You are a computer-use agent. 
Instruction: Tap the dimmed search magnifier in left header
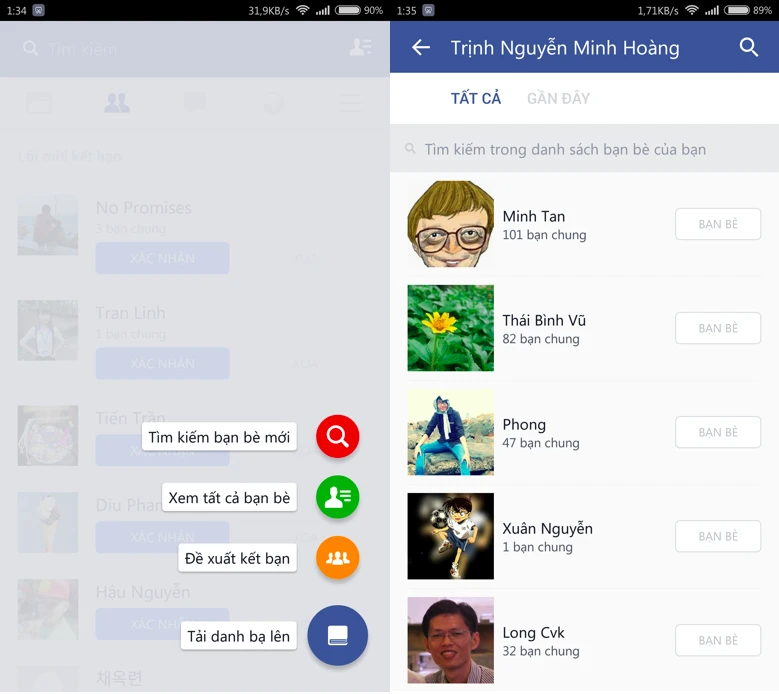click(30, 48)
